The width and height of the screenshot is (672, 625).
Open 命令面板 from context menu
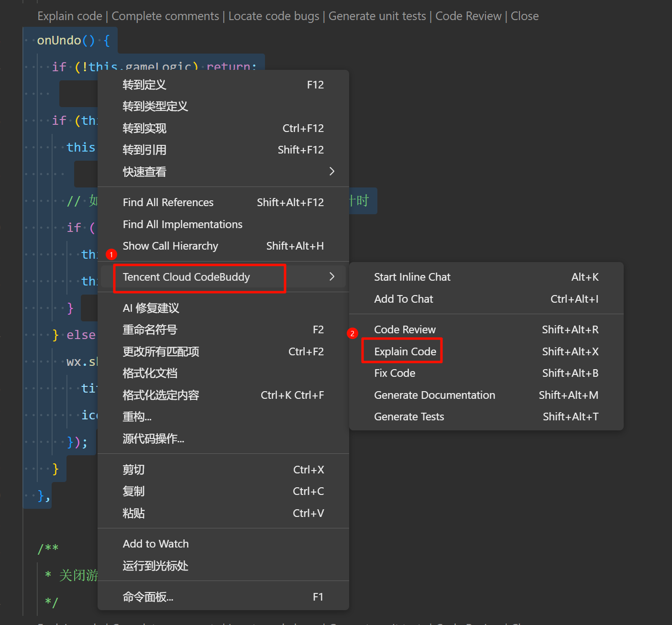tap(148, 597)
